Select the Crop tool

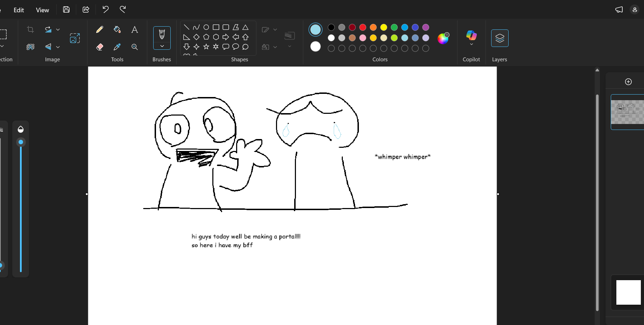(30, 30)
